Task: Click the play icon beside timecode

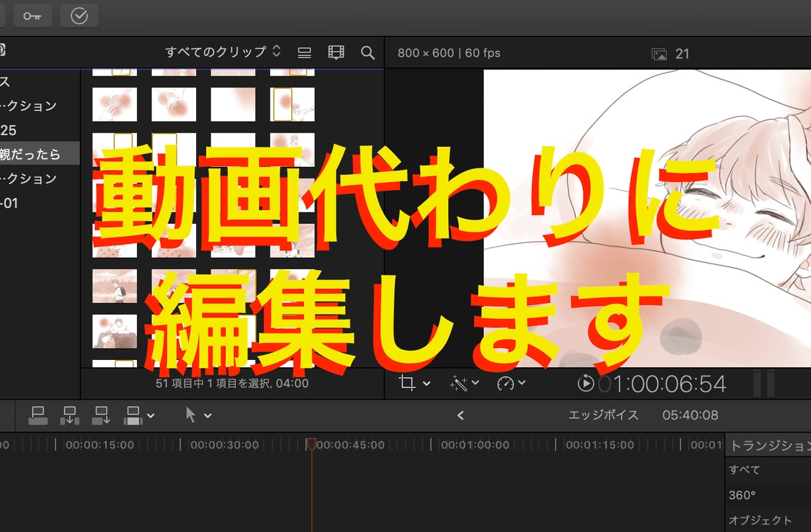Action: (x=586, y=383)
